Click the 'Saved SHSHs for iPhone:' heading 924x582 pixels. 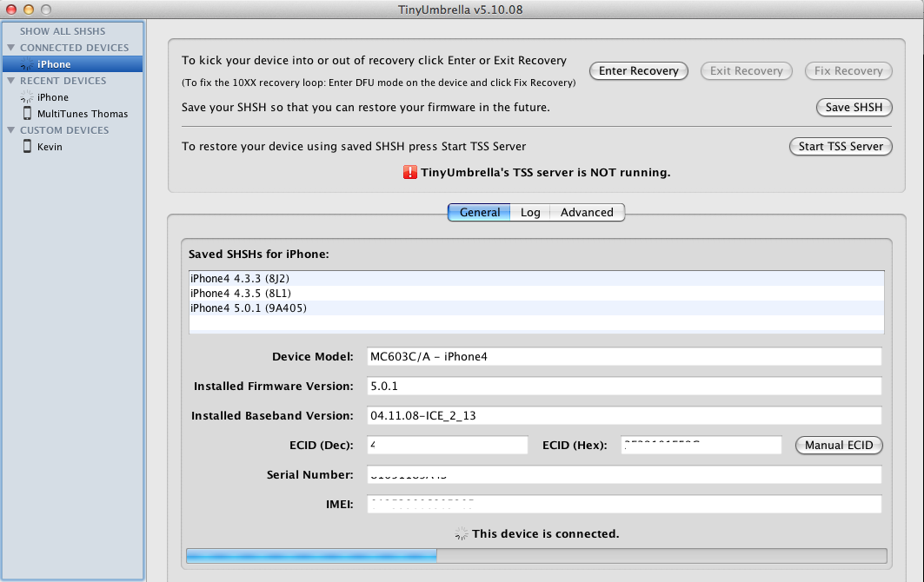(259, 254)
